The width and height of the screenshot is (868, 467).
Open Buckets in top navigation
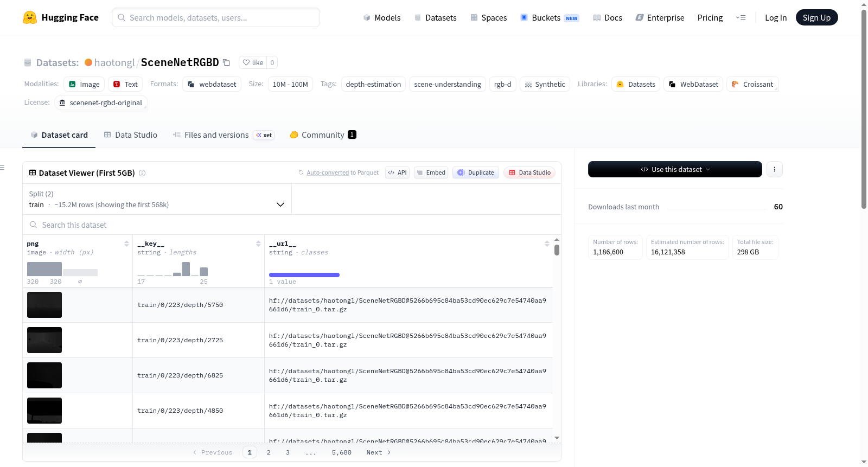point(549,17)
